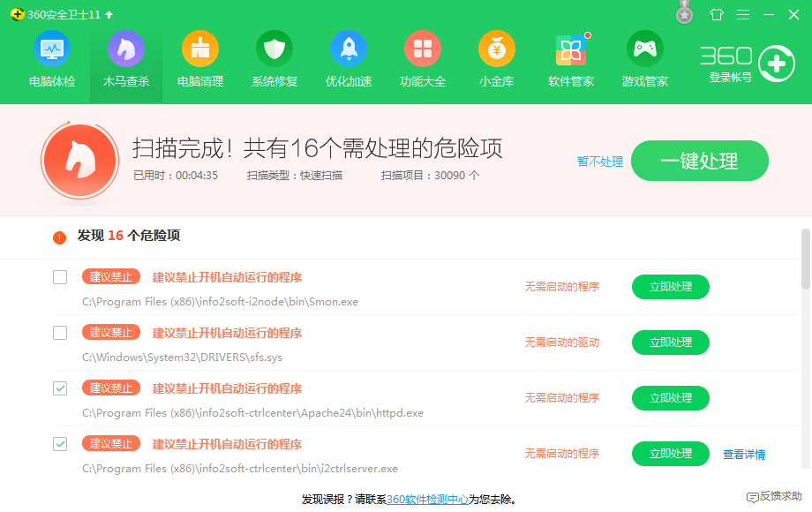Open the 电脑清理 cleanup tool
The height and width of the screenshot is (512, 812).
click(200, 49)
